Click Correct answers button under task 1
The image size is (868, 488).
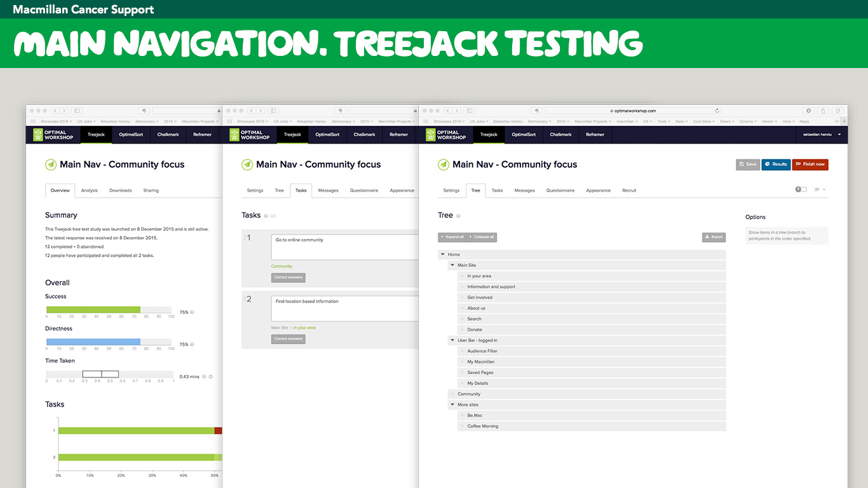[x=288, y=278]
